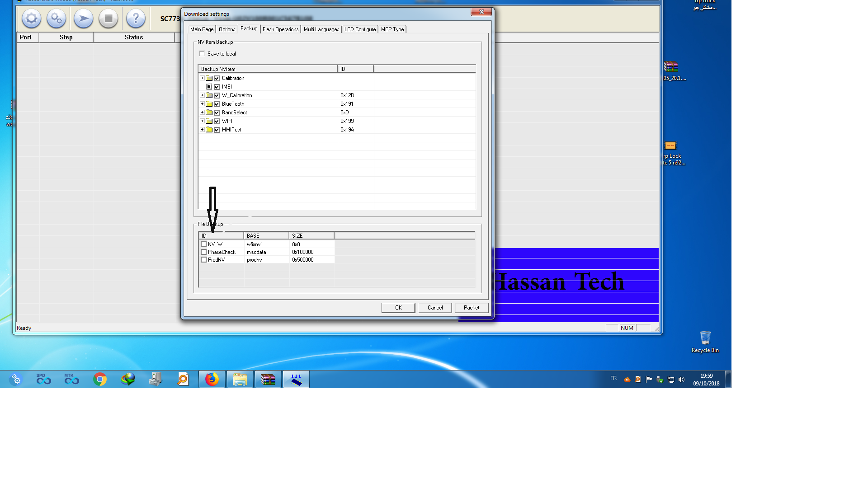Image resolution: width=868 pixels, height=488 pixels.
Task: Expand the Calibration tree node
Action: 202,78
